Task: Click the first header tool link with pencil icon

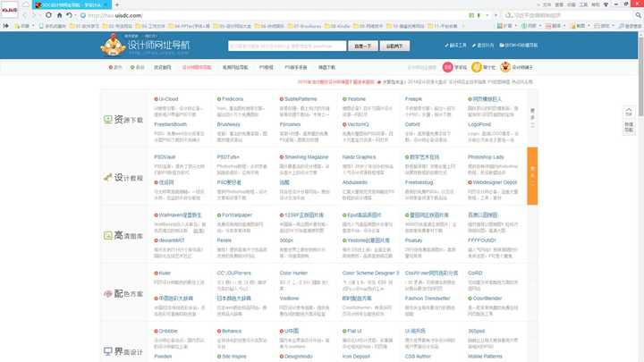Action: tap(455, 46)
